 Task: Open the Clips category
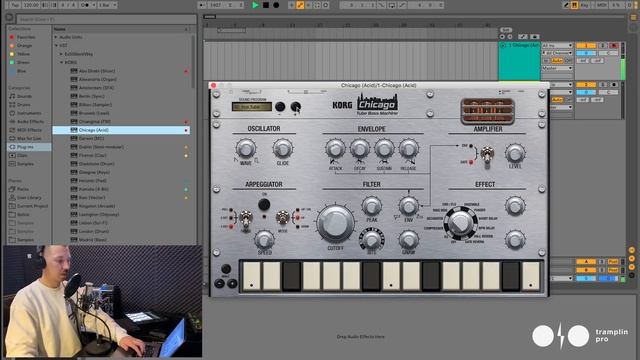(22, 156)
